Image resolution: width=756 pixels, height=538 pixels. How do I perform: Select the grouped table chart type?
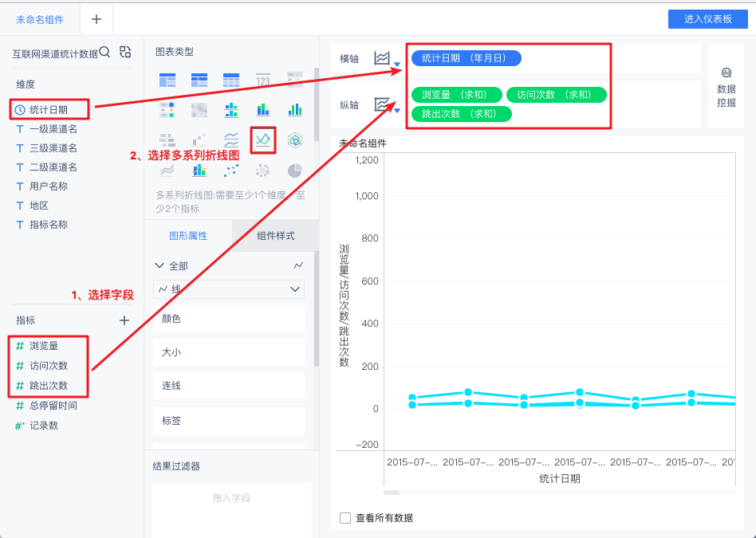pos(167,80)
